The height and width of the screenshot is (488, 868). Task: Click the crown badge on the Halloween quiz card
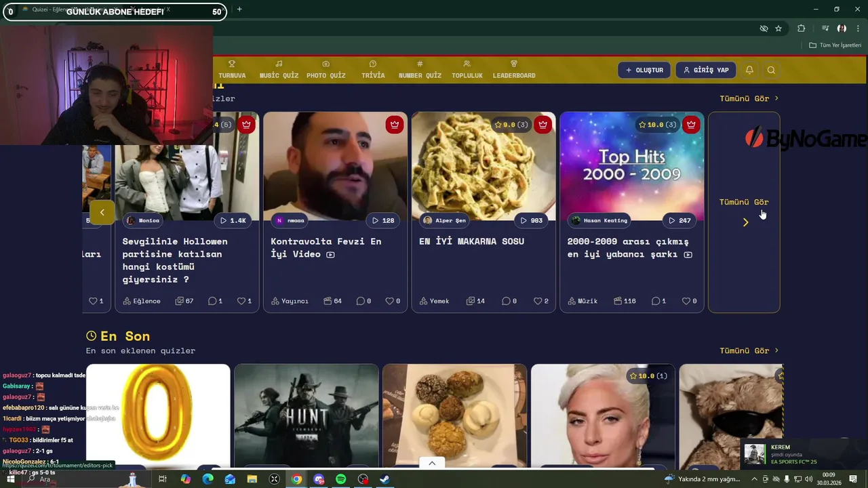(246, 125)
